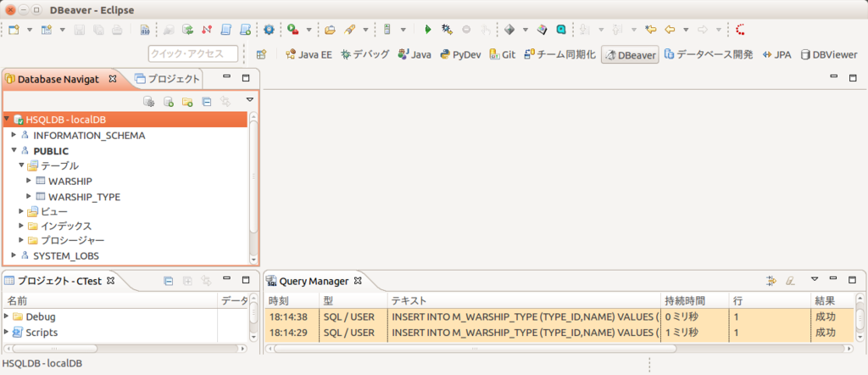Select the プロシージャー folder
This screenshot has width=868, height=375.
coord(72,240)
